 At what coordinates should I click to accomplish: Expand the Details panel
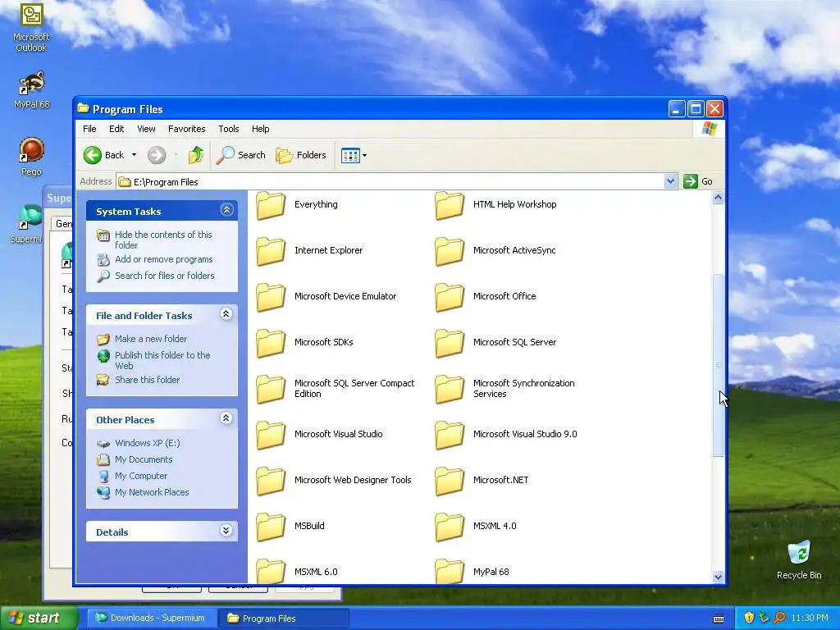coord(226,531)
